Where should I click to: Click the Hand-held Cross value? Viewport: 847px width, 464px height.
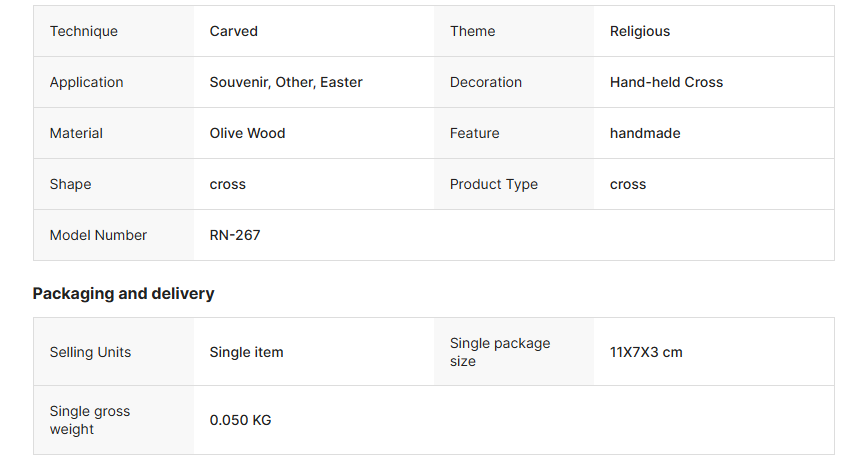coord(666,82)
